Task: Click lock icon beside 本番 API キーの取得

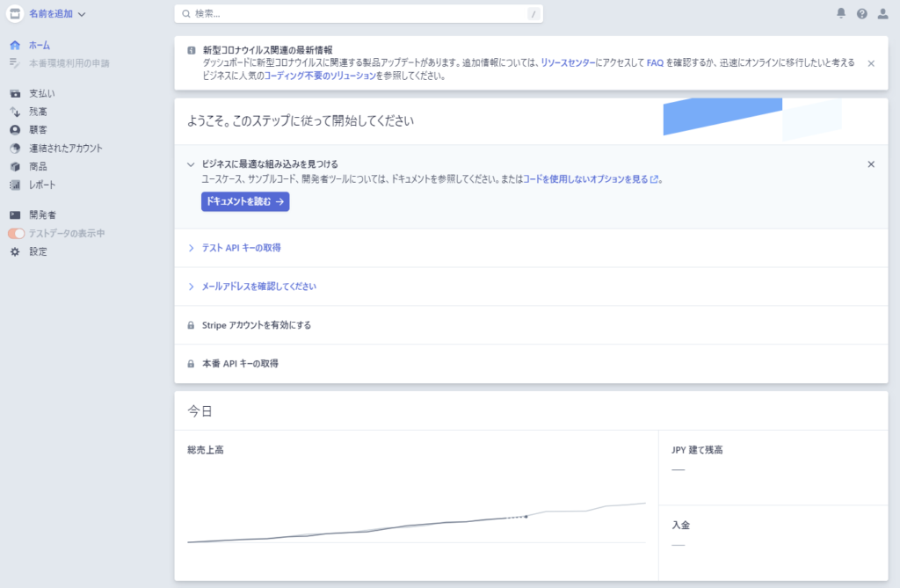Action: pos(191,364)
